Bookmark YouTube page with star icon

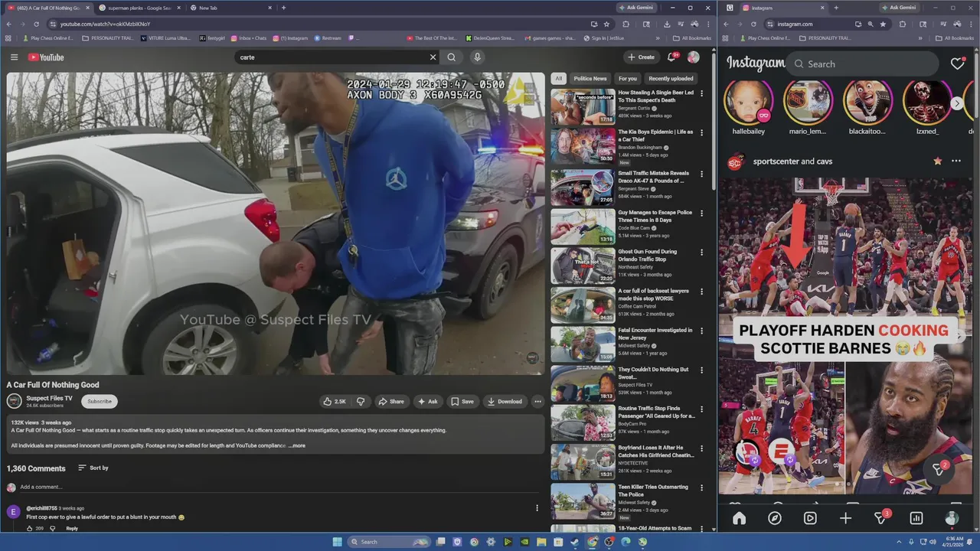pos(606,24)
